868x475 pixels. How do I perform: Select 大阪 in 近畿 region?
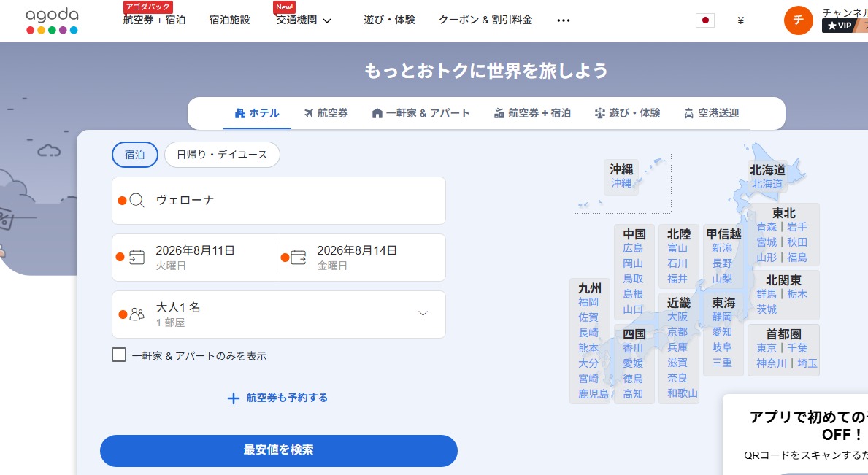(677, 317)
